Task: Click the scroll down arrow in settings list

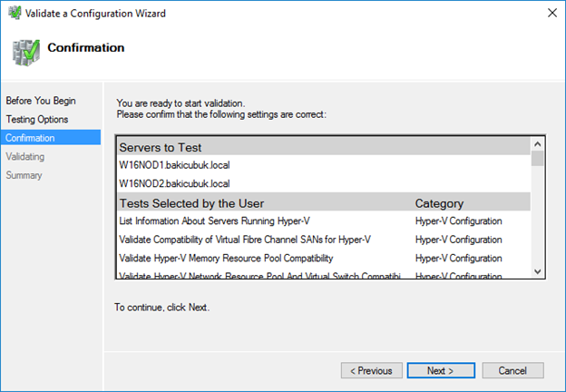Action: click(x=538, y=271)
